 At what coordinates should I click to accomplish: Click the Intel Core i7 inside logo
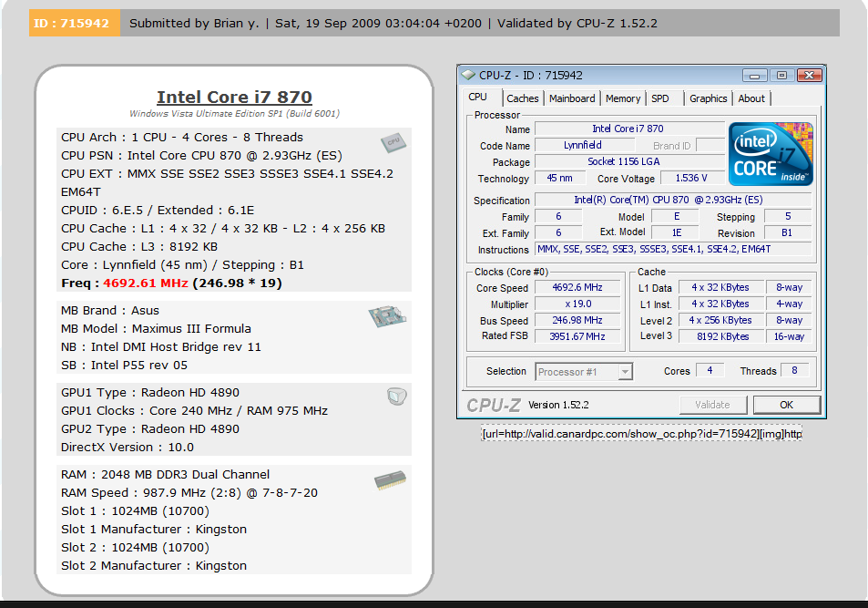point(771,153)
